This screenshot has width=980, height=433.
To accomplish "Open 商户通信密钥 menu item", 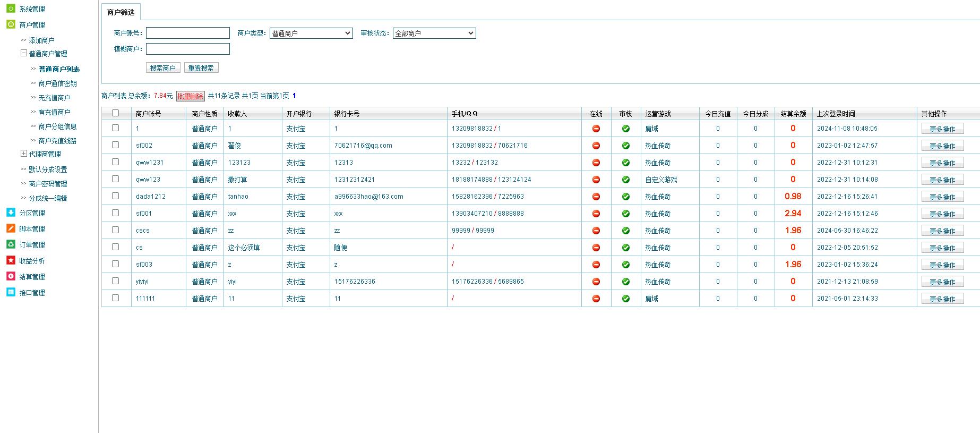I will 57,83.
